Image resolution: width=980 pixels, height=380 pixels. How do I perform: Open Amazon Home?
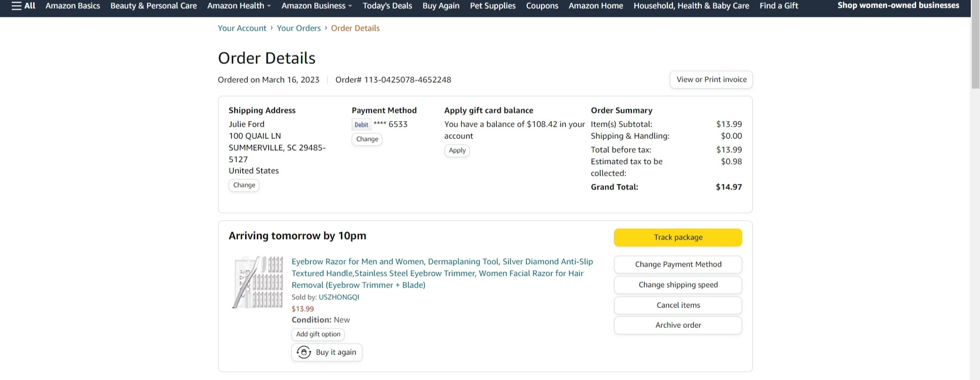pos(596,6)
